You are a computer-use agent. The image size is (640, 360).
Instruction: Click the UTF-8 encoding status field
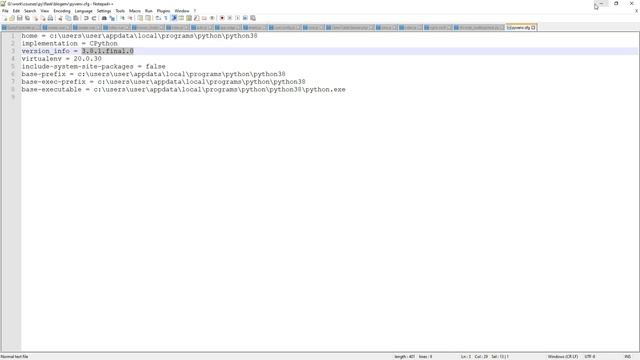click(590, 357)
